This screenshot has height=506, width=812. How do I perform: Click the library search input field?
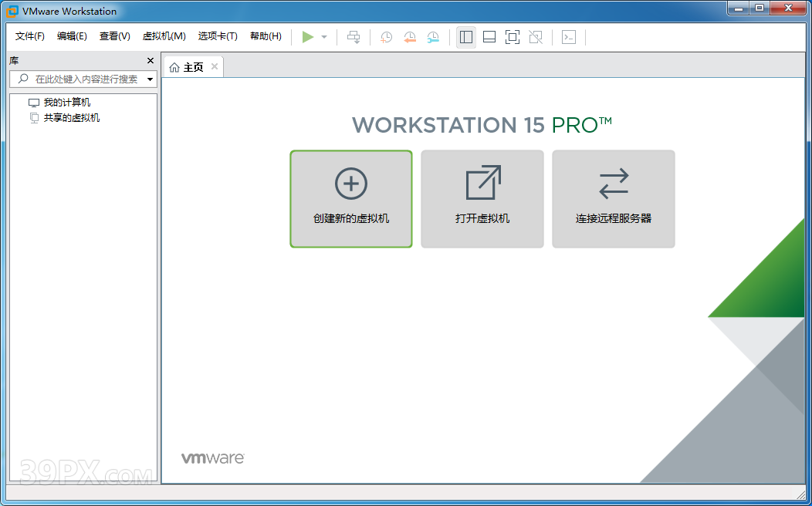tap(83, 79)
